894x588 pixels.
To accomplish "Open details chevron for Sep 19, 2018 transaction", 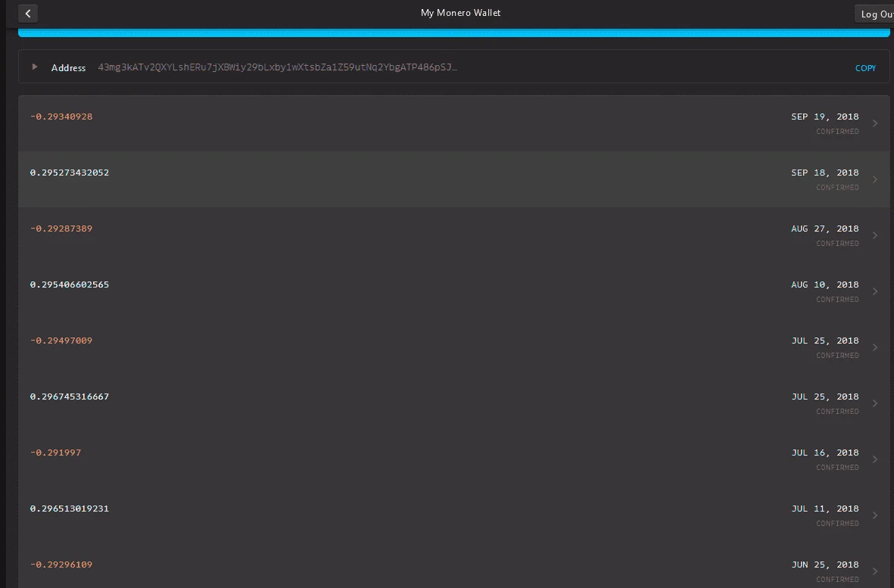I will click(x=875, y=123).
